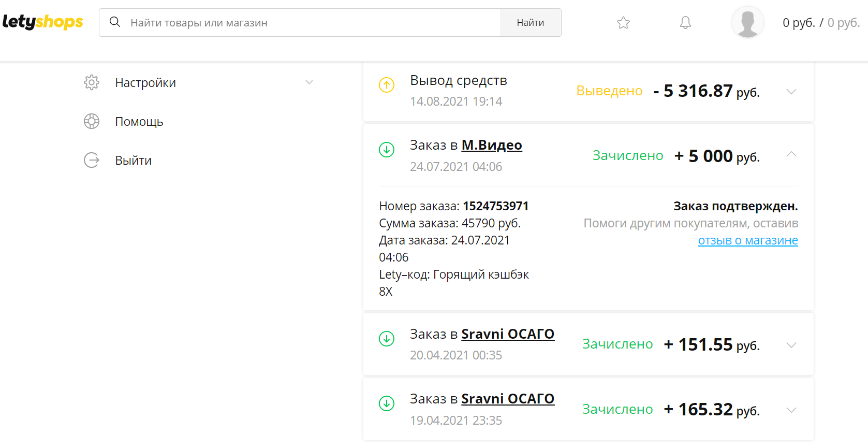Expand the 151.55 руб. Sravni ОСАГО order

point(791,345)
